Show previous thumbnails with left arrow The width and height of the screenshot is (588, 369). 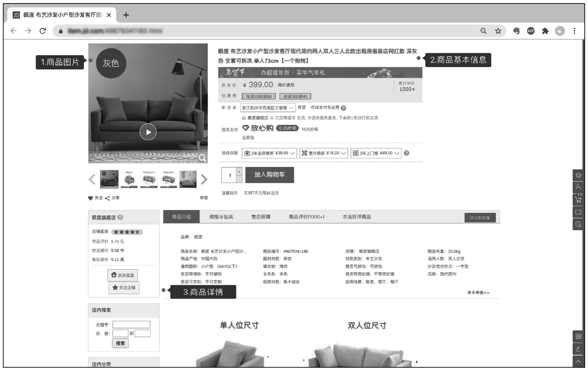pyautogui.click(x=92, y=179)
